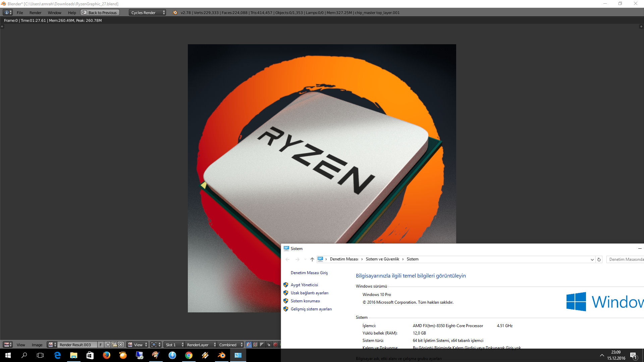The image size is (644, 362).
Task: Open Denetim Masası Giriş link
Action: click(x=309, y=273)
